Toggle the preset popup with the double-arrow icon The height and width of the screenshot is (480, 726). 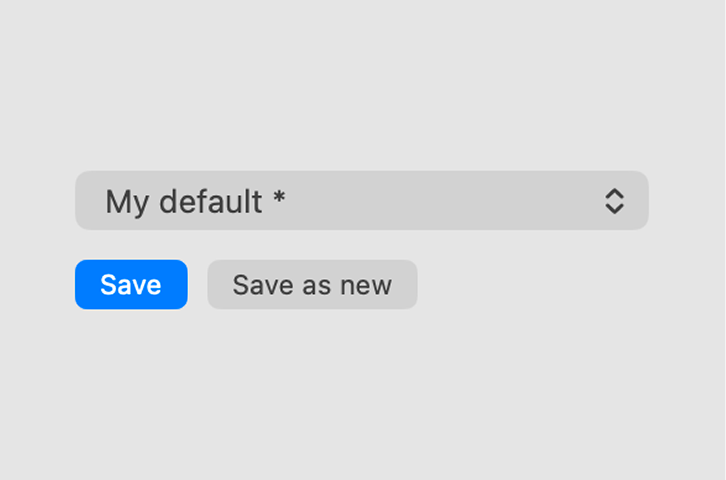pyautogui.click(x=614, y=201)
